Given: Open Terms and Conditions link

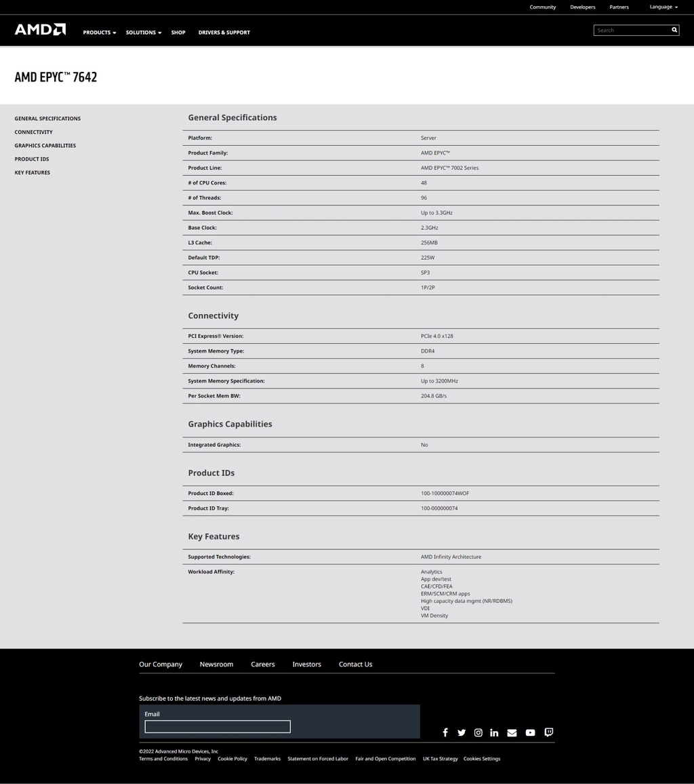Looking at the screenshot, I should [x=163, y=758].
